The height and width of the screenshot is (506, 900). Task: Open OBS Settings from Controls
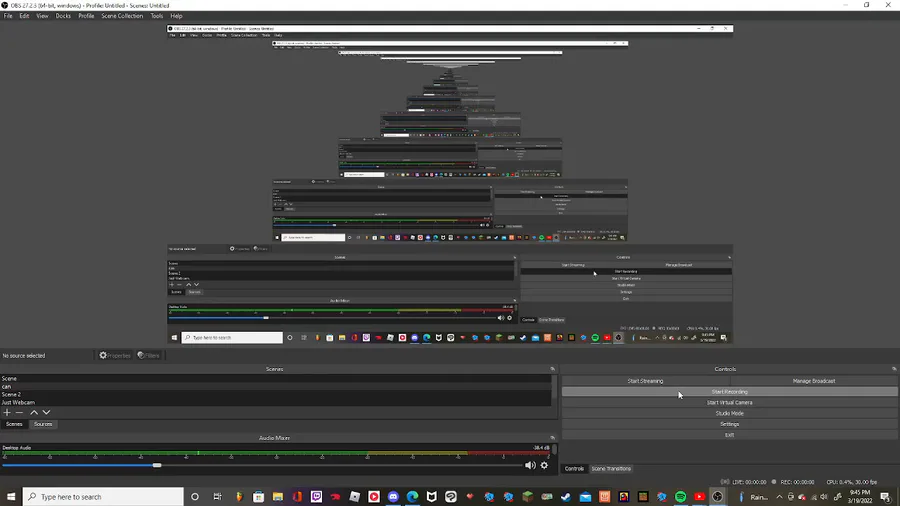coord(730,425)
